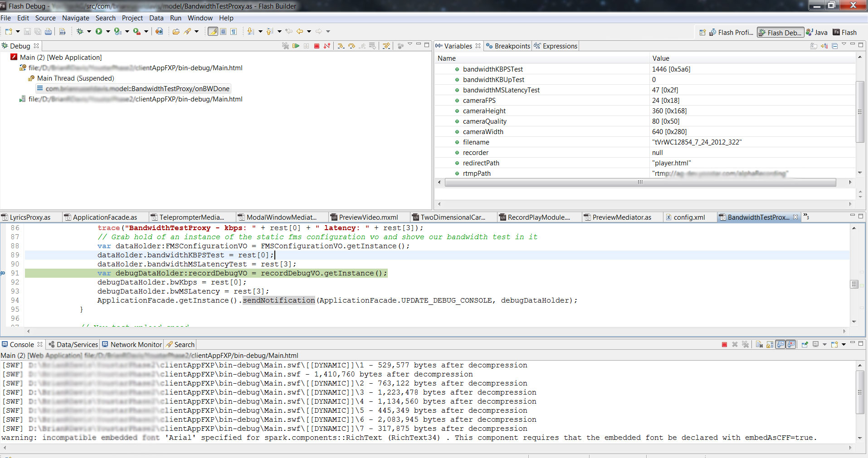Click the Variables panel horizontal scrollbar
Image resolution: width=868 pixels, height=458 pixels.
(x=640, y=182)
